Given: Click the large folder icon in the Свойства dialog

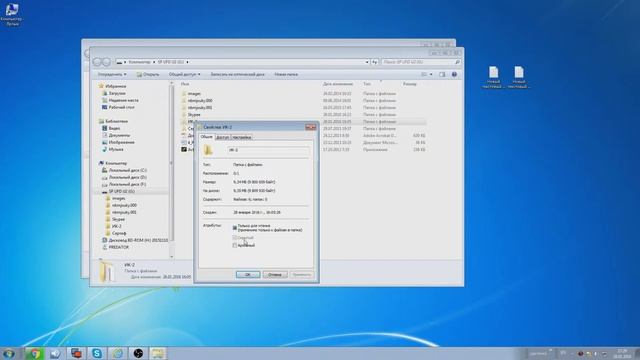Looking at the screenshot, I should click(x=208, y=150).
